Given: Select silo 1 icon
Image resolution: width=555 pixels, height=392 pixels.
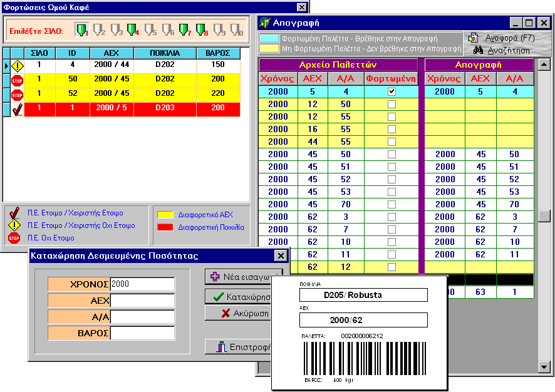Looking at the screenshot, I should (82, 29).
